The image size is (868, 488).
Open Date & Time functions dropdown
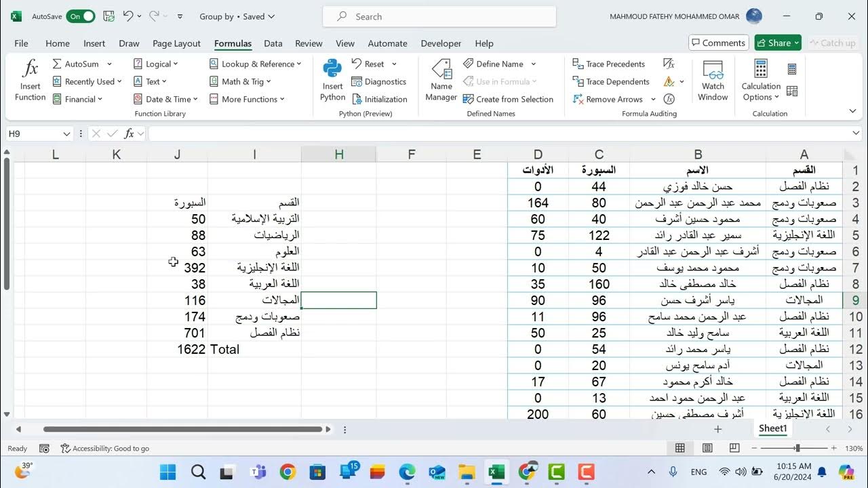point(166,99)
